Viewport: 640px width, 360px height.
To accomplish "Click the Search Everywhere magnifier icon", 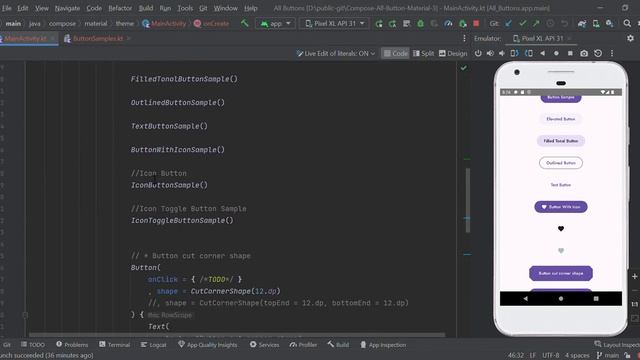I will (x=627, y=24).
